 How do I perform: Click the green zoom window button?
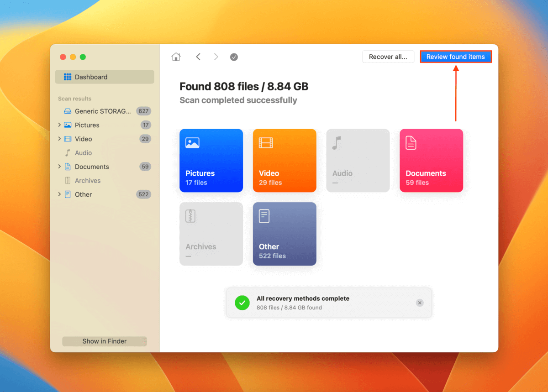click(x=83, y=57)
